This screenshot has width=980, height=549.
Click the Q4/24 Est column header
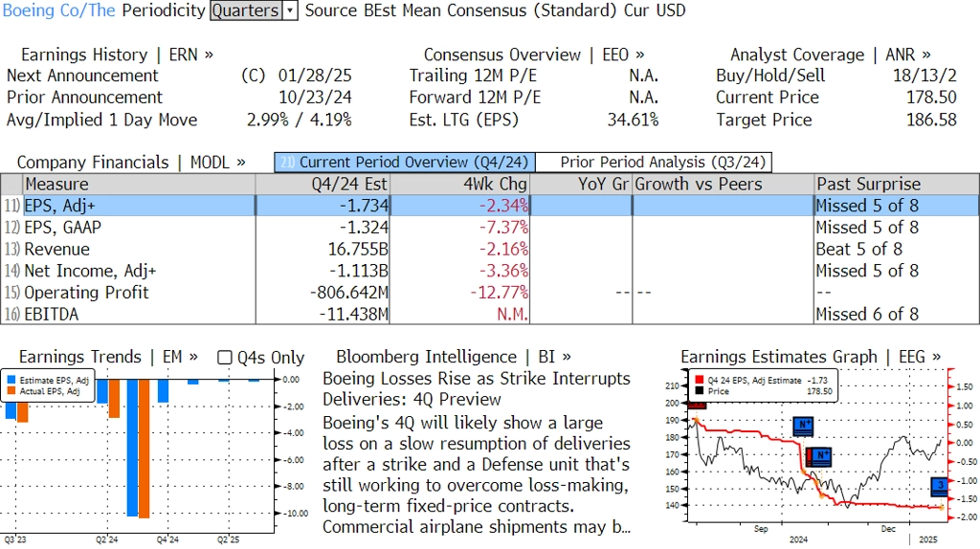[323, 185]
